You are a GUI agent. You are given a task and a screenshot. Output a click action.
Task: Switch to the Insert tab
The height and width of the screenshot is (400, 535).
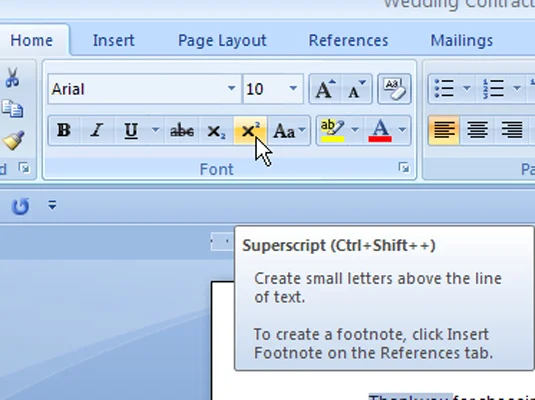(114, 40)
